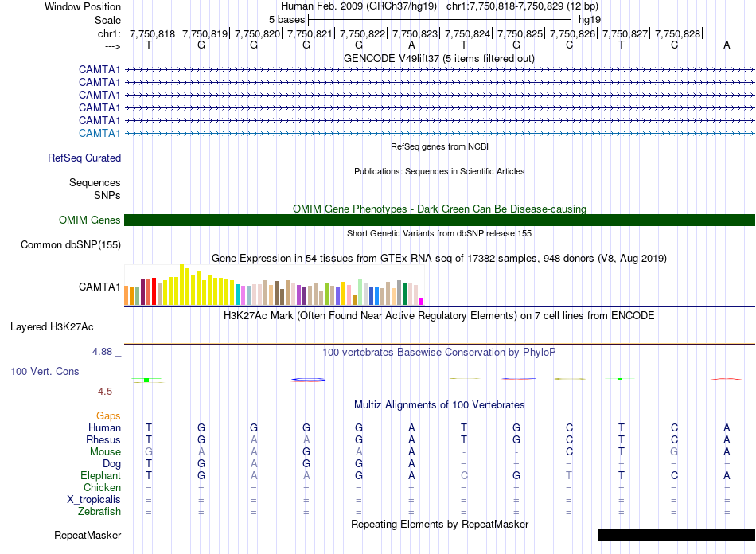
Task: Select the Elephant alignment row label
Action: (100, 475)
